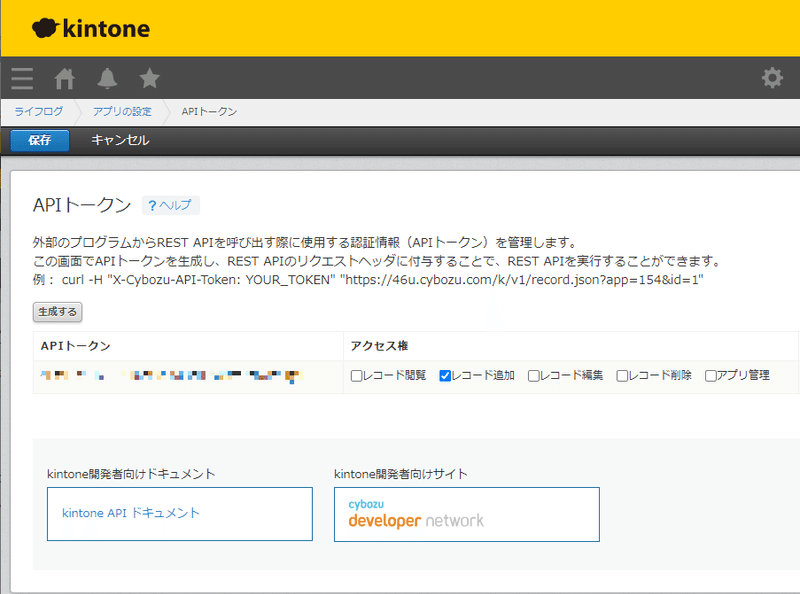
Task: Click the APIトークン breadcrumb text
Action: click(209, 111)
